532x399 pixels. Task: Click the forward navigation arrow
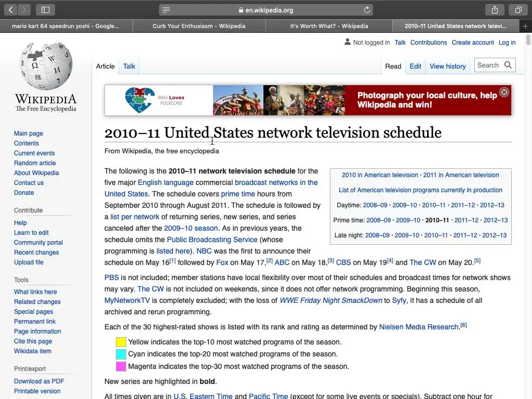(24, 10)
